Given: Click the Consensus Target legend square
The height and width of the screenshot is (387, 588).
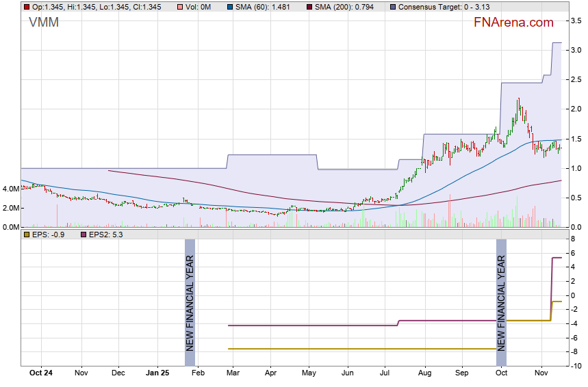Looking at the screenshot, I should tap(392, 7).
